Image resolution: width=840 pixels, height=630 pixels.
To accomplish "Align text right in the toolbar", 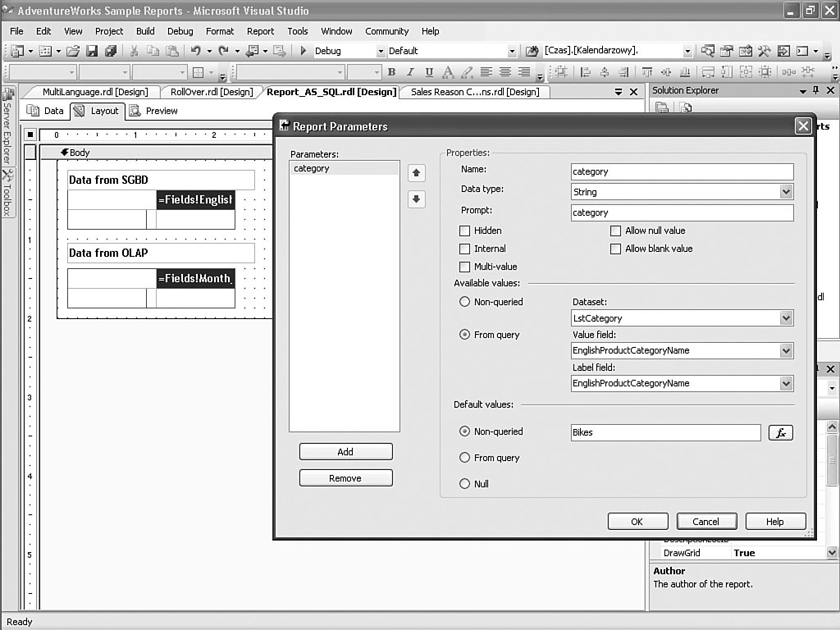I will pos(524,72).
